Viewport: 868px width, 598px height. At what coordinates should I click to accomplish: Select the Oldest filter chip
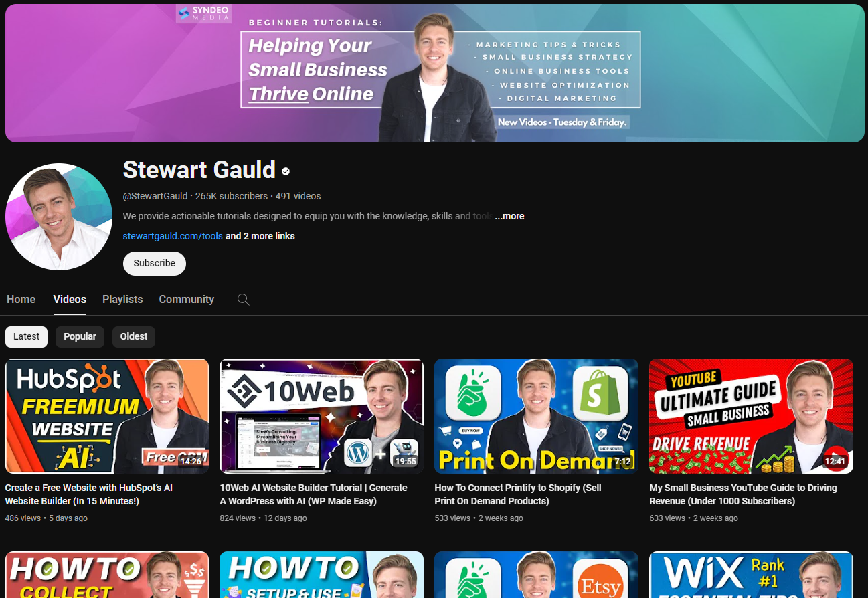click(133, 336)
